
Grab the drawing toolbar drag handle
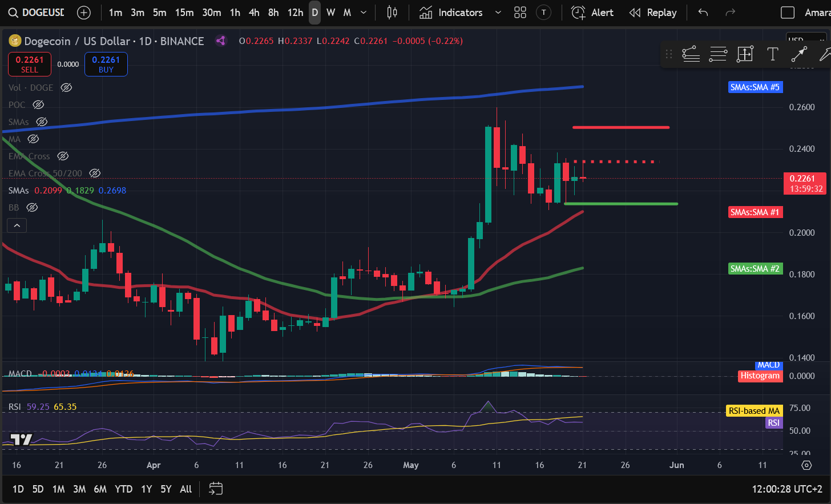click(669, 54)
